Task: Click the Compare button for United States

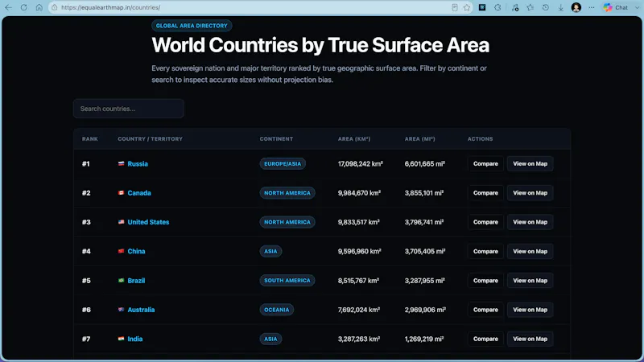Action: tap(485, 222)
